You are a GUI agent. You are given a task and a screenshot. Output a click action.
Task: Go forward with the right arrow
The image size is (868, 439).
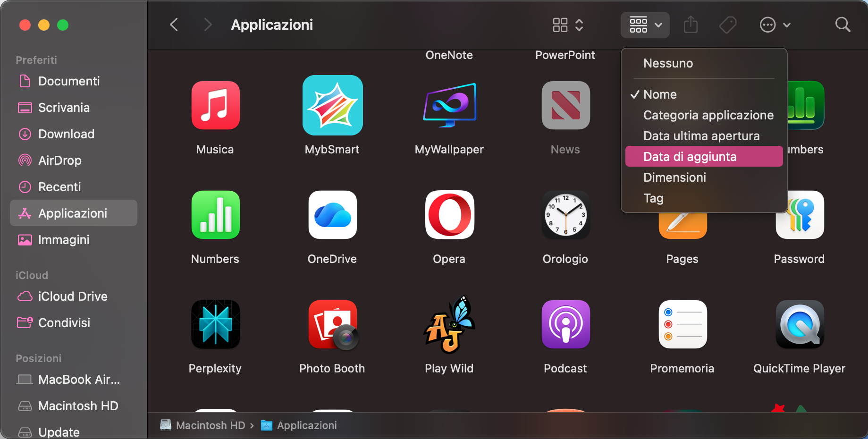[x=207, y=25]
